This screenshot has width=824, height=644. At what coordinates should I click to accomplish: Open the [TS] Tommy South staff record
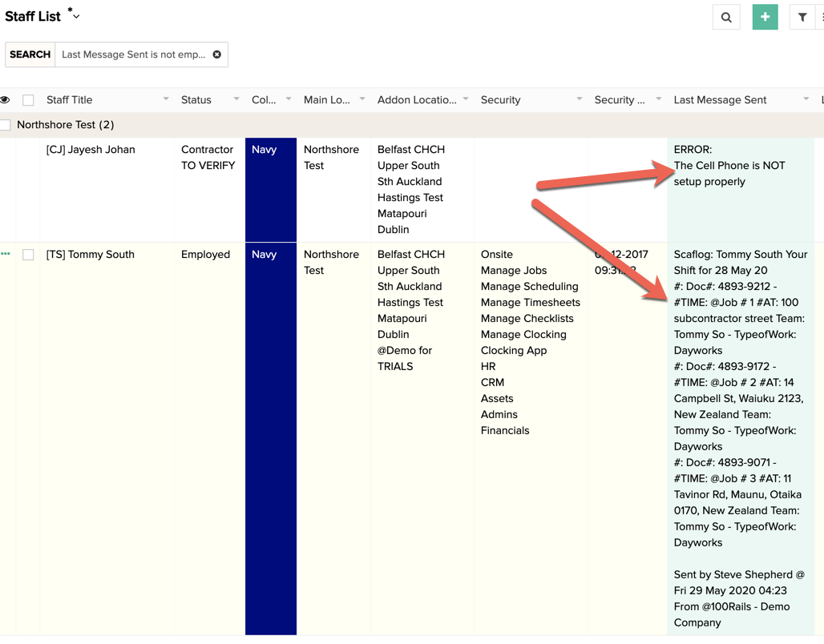[90, 255]
